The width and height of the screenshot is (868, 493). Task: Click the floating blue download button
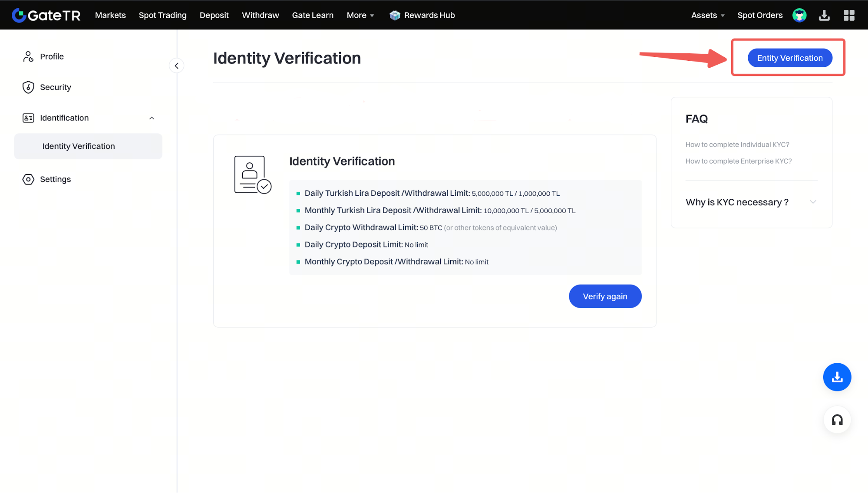(x=837, y=377)
